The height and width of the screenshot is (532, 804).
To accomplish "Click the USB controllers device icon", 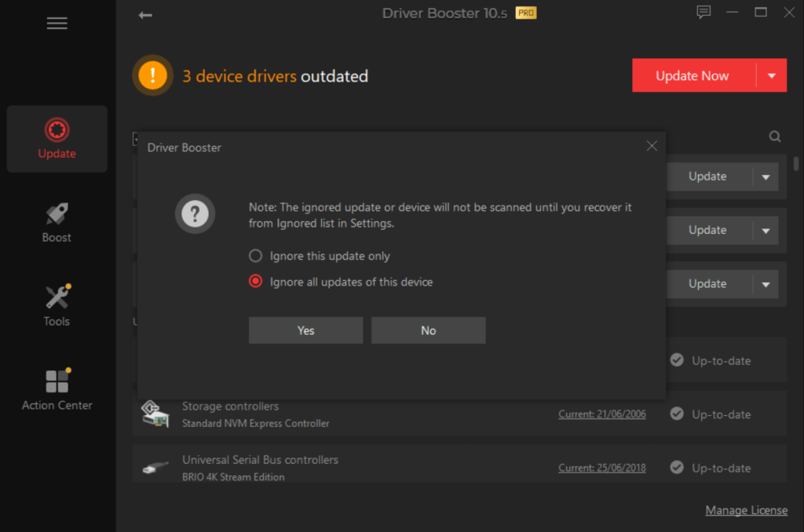I will 155,468.
